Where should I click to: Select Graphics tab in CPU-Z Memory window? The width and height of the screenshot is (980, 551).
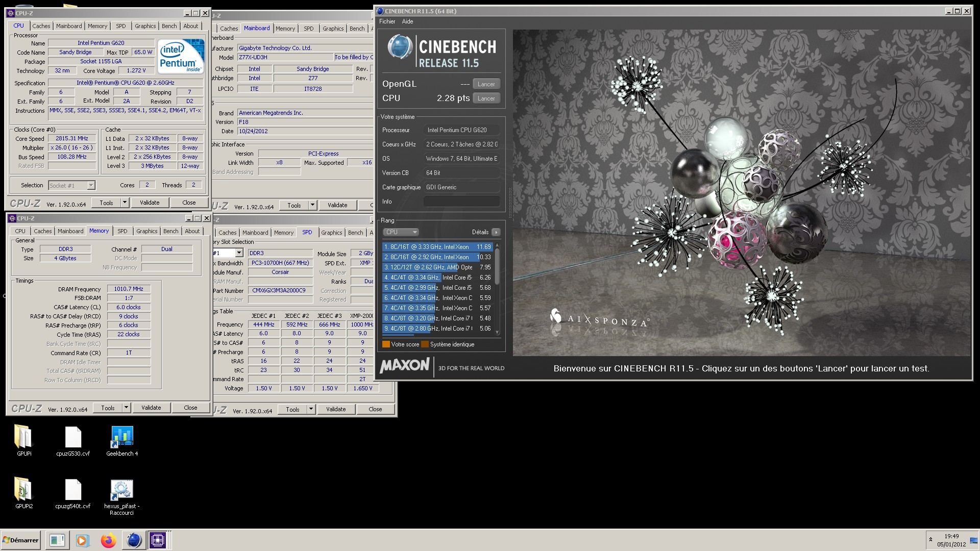(147, 231)
